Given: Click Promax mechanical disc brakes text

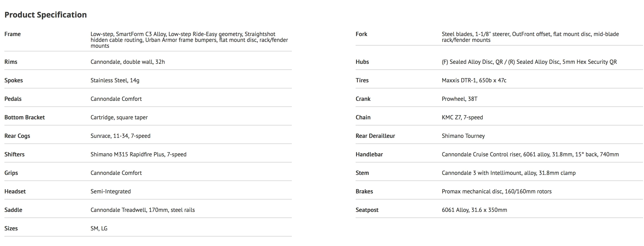Looking at the screenshot, I should pos(497,191).
